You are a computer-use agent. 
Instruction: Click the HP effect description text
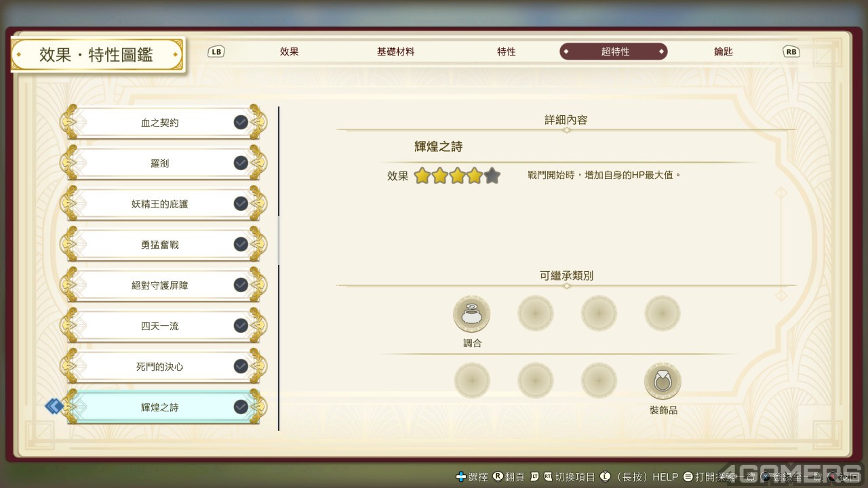point(604,175)
